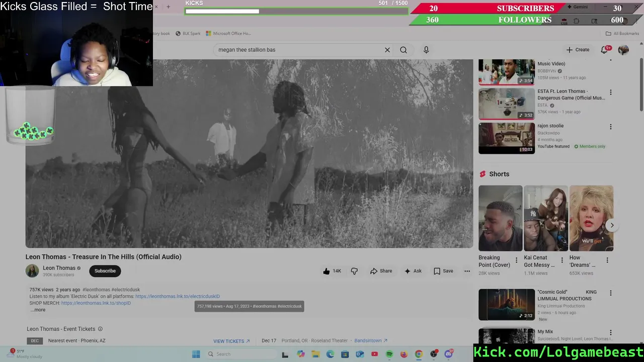Open YouTube notifications bell

(x=605, y=50)
